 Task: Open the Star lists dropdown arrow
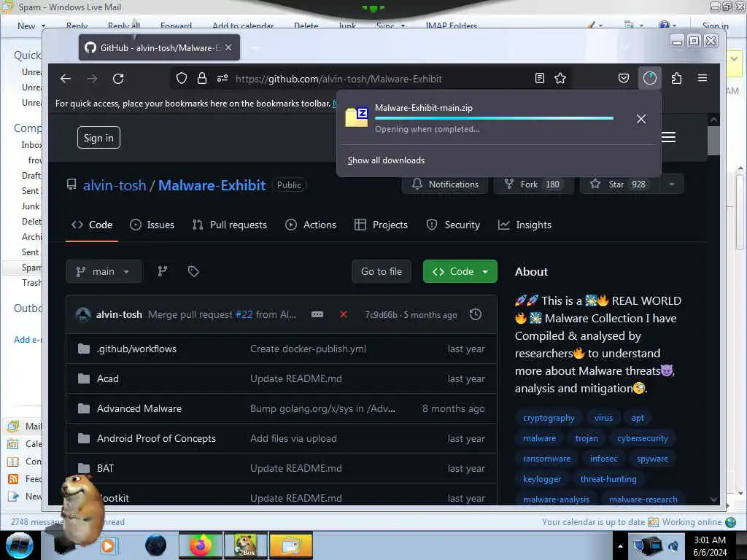[x=672, y=184]
